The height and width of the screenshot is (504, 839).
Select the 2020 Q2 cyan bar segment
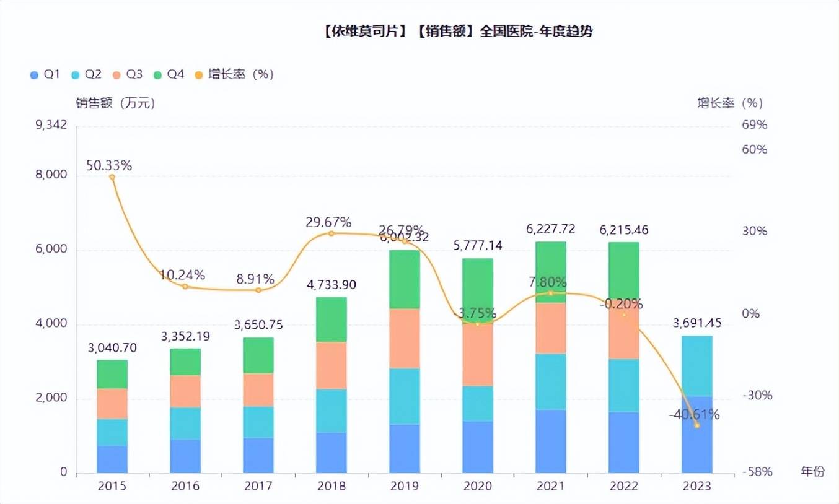pos(478,404)
